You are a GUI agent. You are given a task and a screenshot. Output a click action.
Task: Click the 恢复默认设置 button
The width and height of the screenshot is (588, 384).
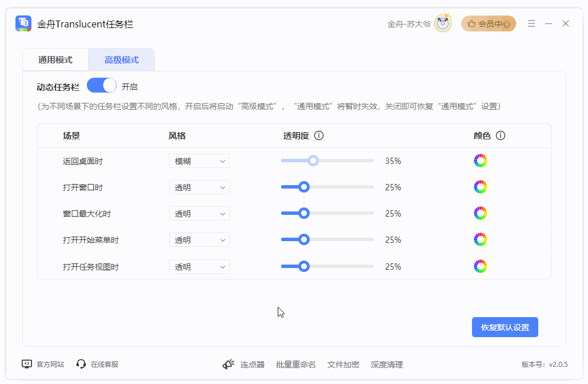click(505, 327)
